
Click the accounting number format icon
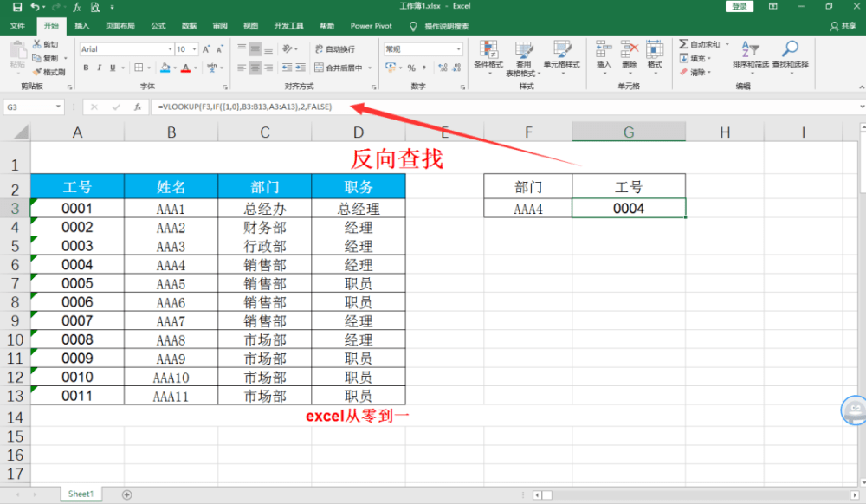coord(391,68)
